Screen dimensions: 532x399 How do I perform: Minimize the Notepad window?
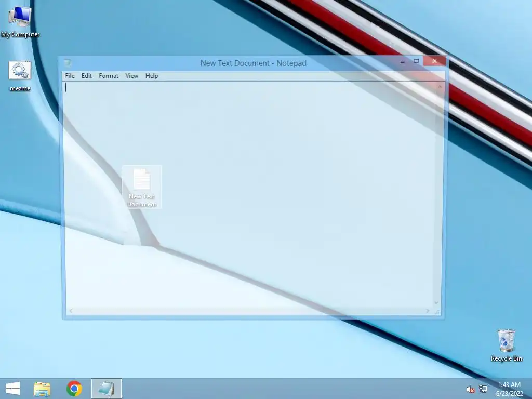[x=403, y=61]
